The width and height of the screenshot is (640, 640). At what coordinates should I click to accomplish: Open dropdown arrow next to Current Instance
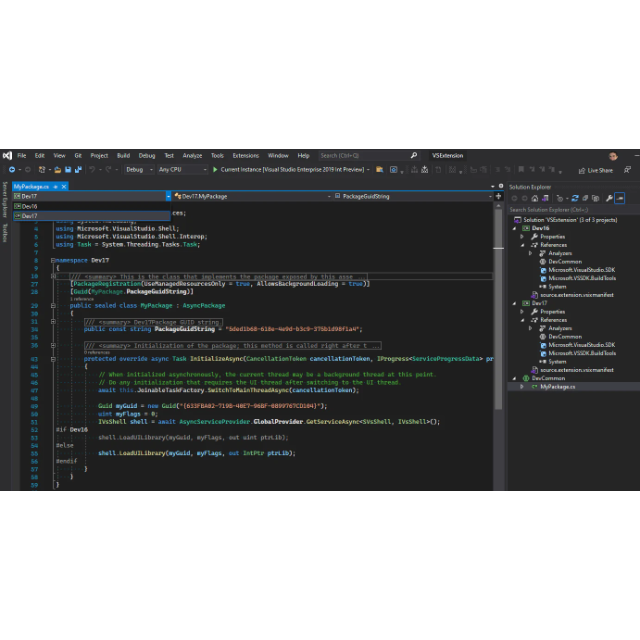click(x=368, y=170)
